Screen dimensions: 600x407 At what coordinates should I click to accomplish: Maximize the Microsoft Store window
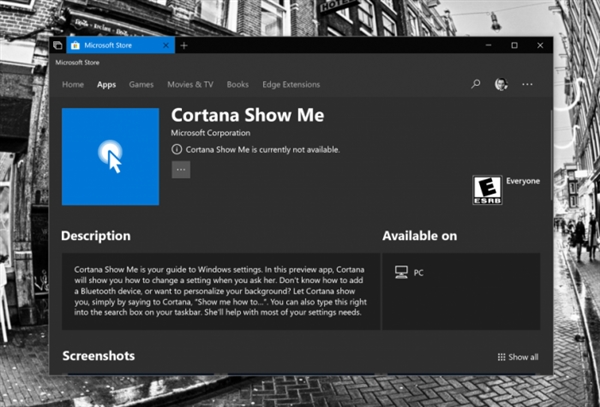tap(514, 45)
